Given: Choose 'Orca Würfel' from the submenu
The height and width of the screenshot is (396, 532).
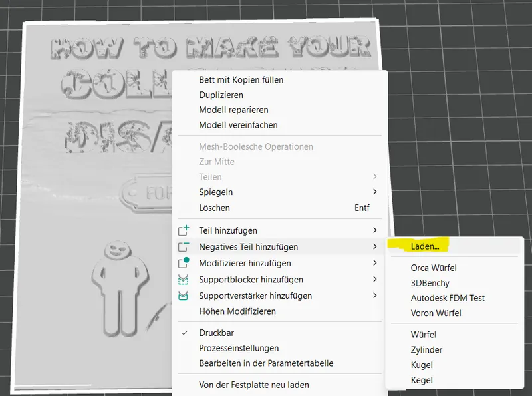Looking at the screenshot, I should (434, 268).
